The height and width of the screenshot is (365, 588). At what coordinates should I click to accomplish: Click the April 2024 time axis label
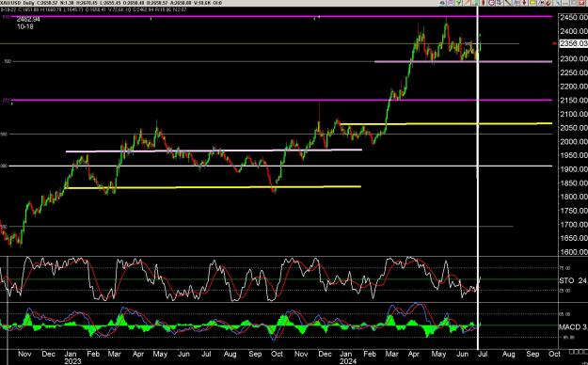(414, 354)
